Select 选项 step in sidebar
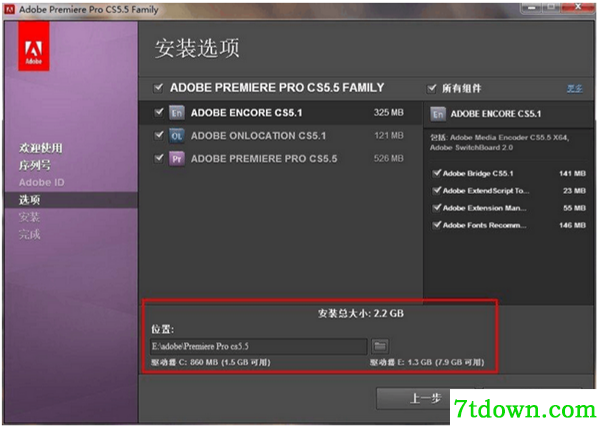The width and height of the screenshot is (600, 428). click(x=29, y=200)
